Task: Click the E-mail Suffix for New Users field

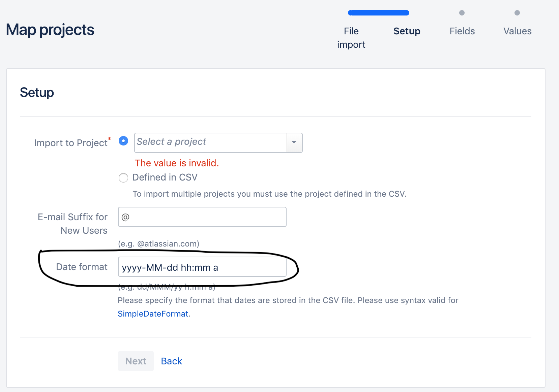Action: [202, 217]
